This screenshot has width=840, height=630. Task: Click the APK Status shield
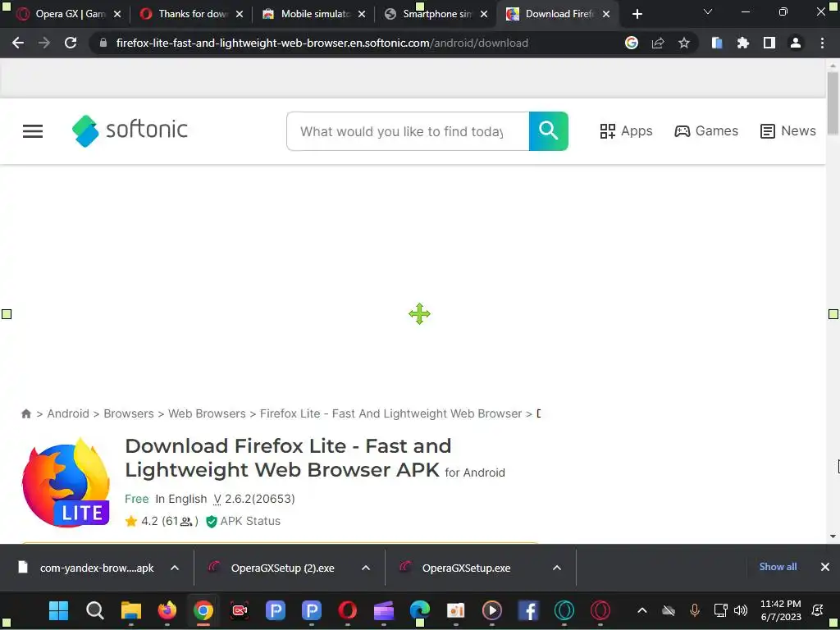tap(212, 521)
